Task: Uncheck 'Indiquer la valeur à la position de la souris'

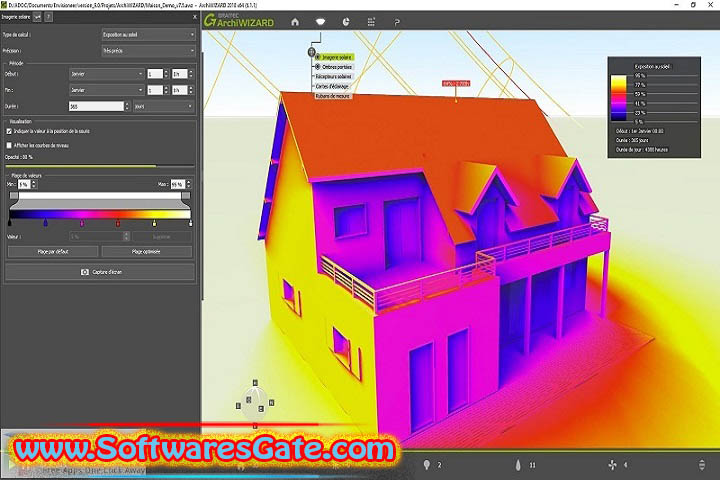Action: 9,131
